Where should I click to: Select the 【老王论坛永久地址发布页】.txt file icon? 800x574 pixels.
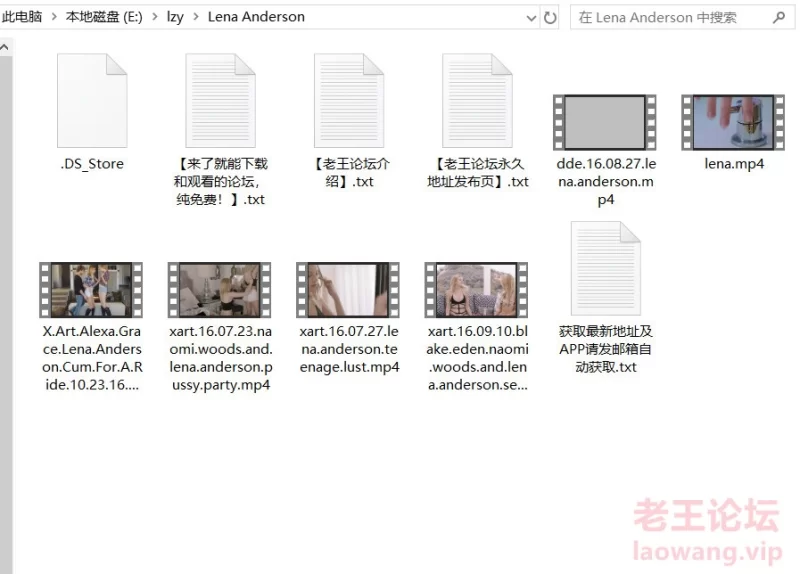point(477,101)
